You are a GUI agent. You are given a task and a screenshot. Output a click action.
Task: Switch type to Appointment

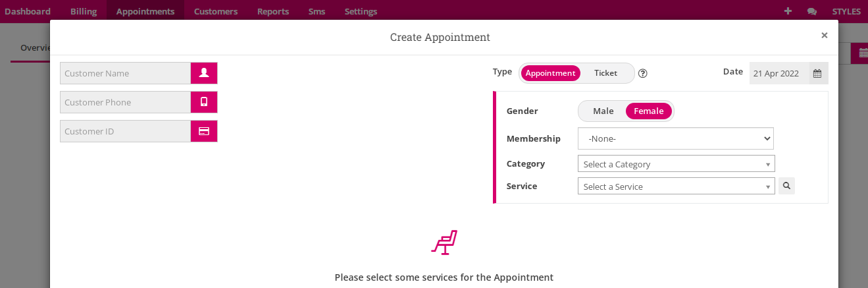(551, 73)
